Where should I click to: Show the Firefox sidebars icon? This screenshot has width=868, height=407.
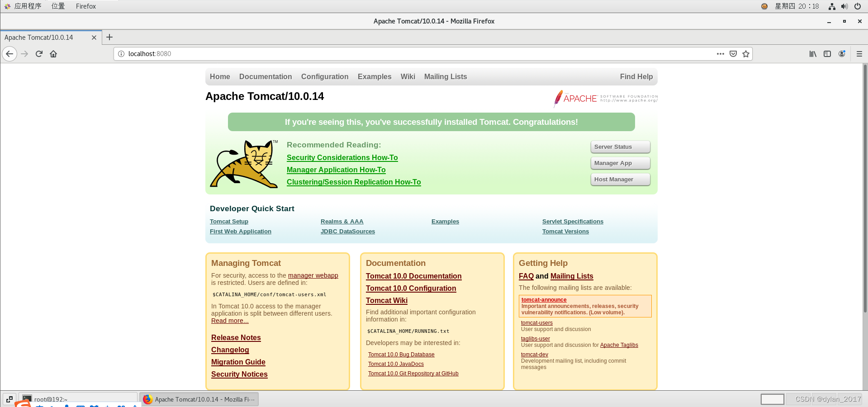point(827,54)
